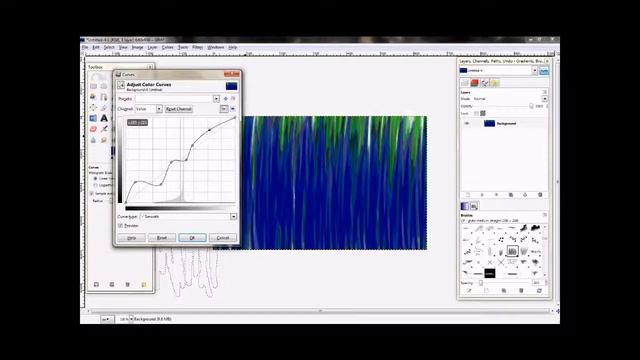Screen dimensions: 640x360
Task: Open the Windows menu
Action: pyautogui.click(x=216, y=47)
